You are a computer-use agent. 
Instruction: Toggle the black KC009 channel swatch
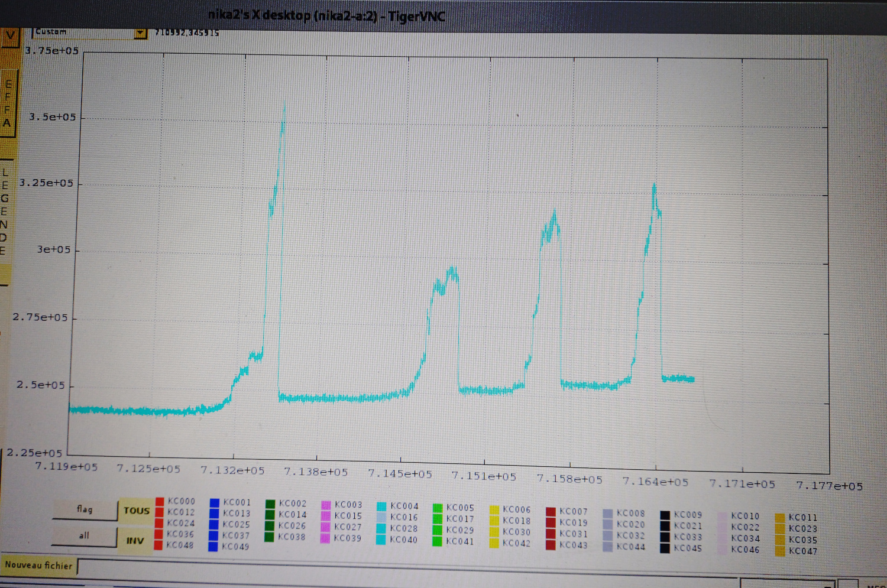(x=665, y=515)
